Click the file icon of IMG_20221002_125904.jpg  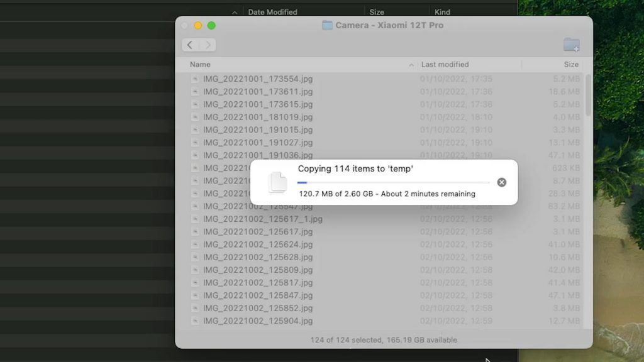(195, 321)
